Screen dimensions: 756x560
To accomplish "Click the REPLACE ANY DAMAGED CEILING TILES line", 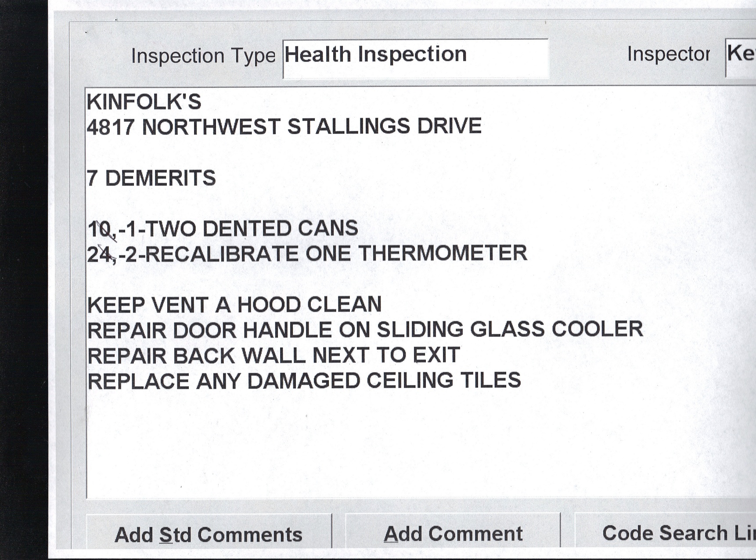I will point(304,381).
